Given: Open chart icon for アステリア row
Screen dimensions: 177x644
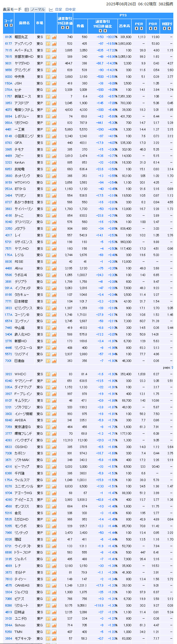Looking at the screenshot, I should pyautogui.click(x=54, y=103).
